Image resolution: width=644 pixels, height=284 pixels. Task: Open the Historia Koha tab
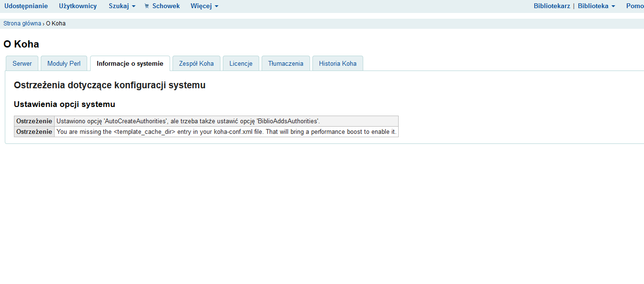click(337, 63)
